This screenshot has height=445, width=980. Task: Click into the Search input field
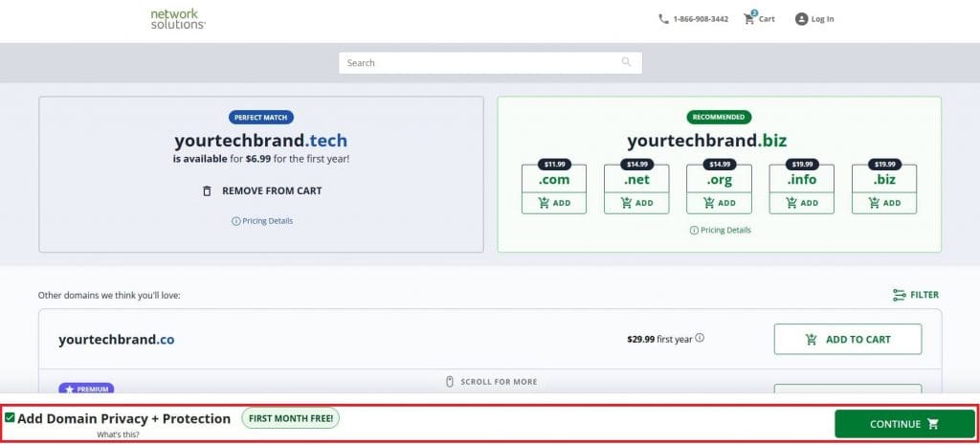point(490,62)
